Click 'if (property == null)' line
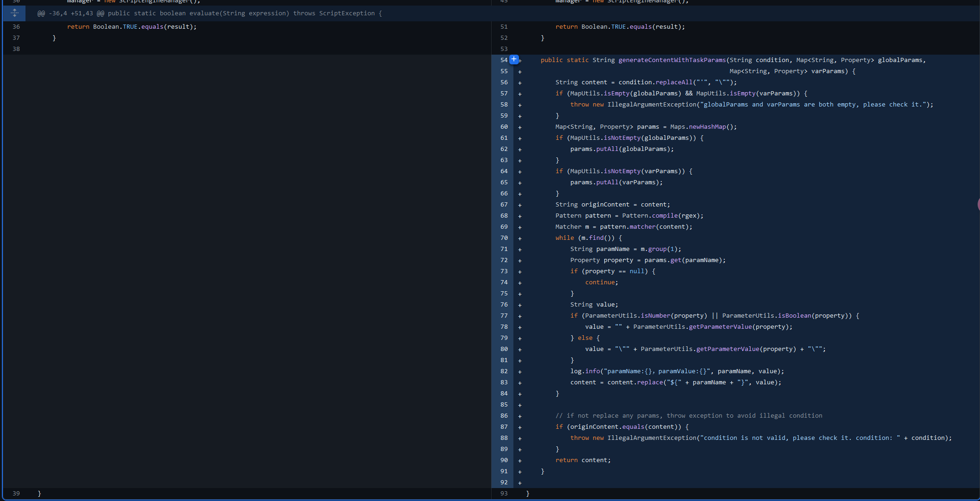The width and height of the screenshot is (980, 501). (613, 271)
